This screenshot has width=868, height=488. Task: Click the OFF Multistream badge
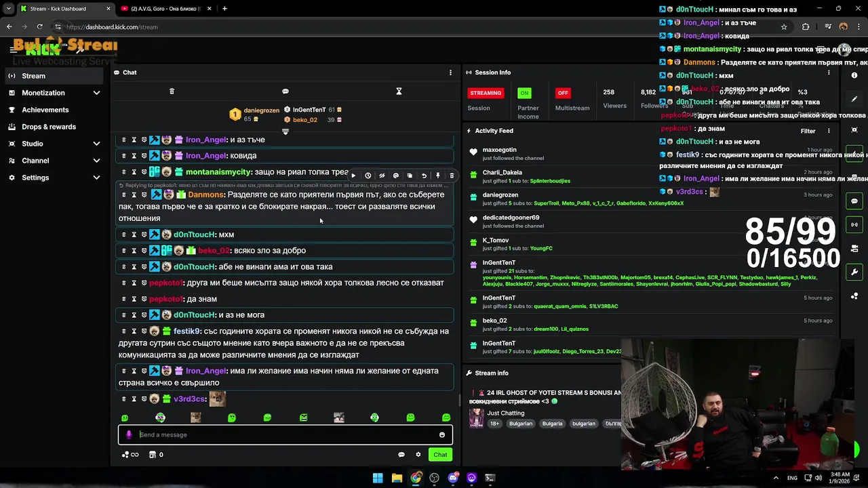pos(563,93)
